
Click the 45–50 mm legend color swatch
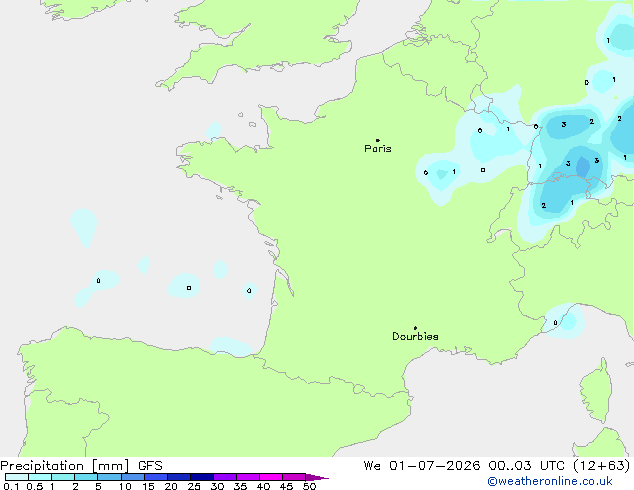tap(294, 477)
